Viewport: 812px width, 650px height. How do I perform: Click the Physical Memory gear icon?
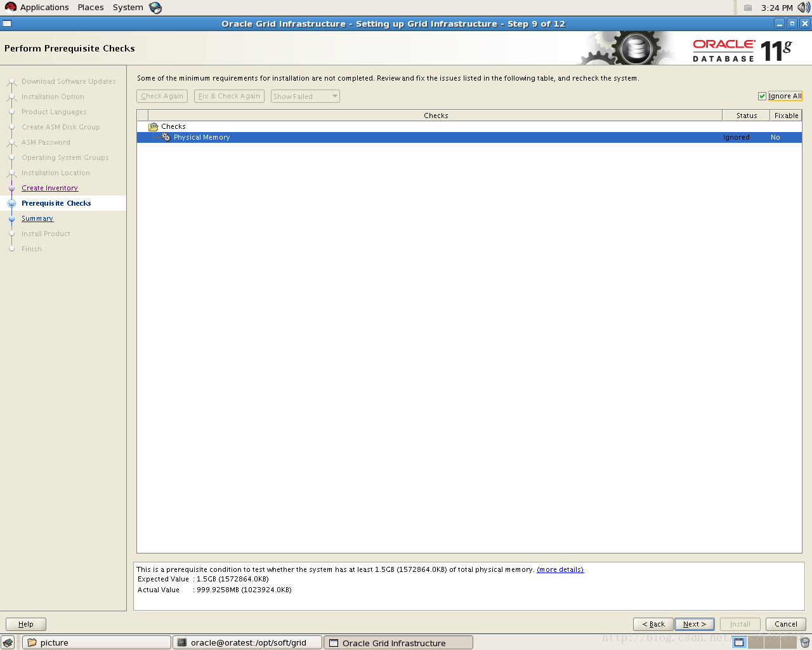coord(166,137)
